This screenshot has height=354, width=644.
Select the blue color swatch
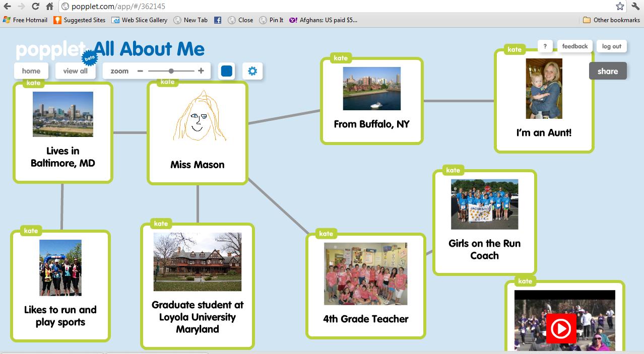[226, 71]
